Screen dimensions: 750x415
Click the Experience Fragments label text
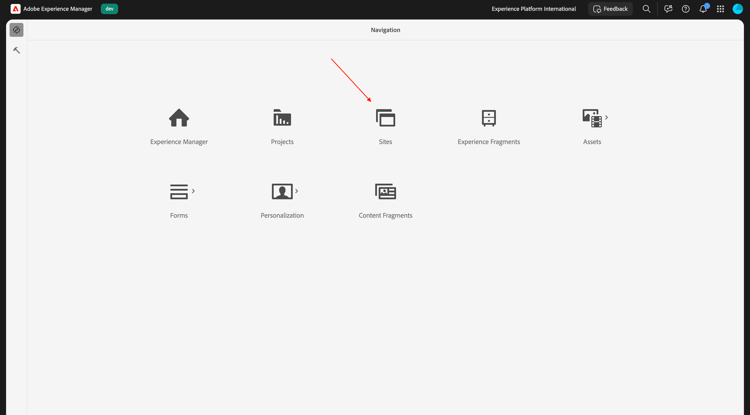tap(489, 142)
